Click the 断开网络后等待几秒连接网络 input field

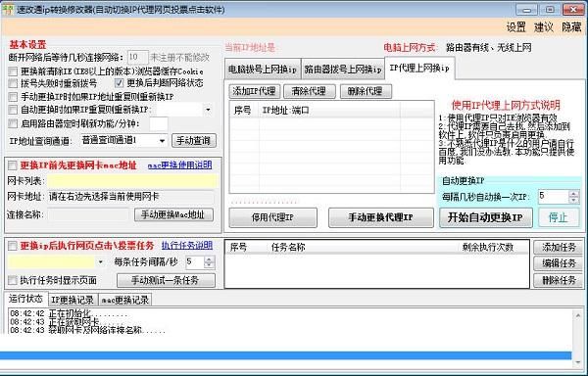[x=137, y=58]
